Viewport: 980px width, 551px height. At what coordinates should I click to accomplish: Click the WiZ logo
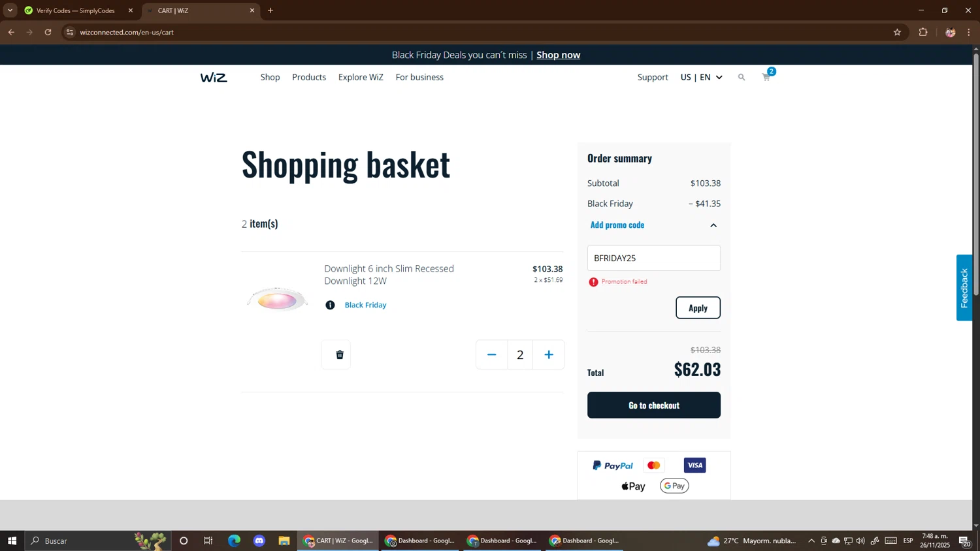tap(214, 78)
